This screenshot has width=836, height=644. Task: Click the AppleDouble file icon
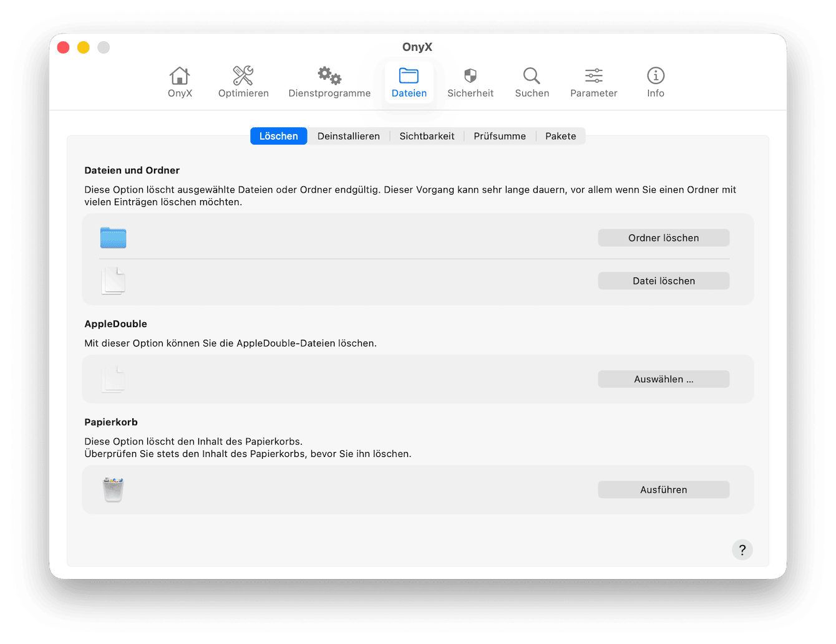[x=113, y=379]
